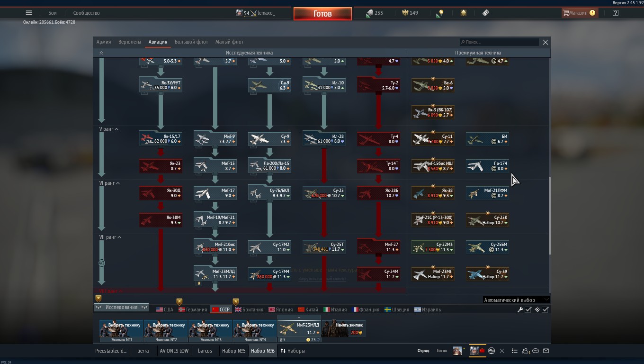
Task: Switch to Армия tab
Action: 104,42
